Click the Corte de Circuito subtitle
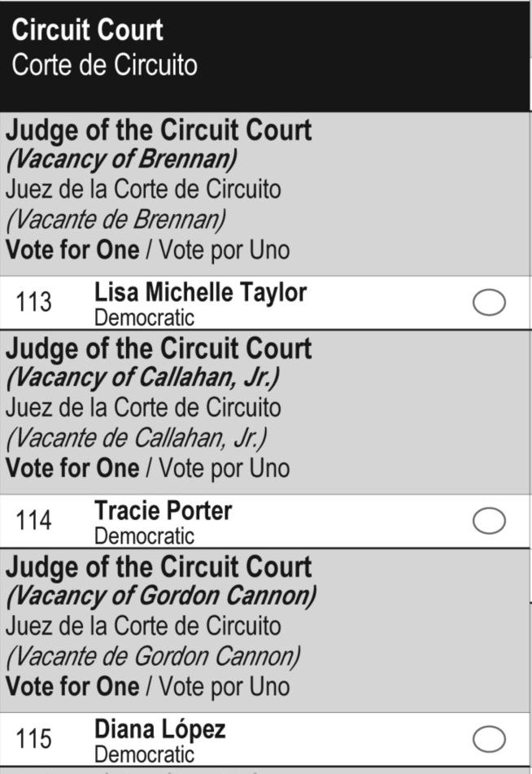 (104, 64)
